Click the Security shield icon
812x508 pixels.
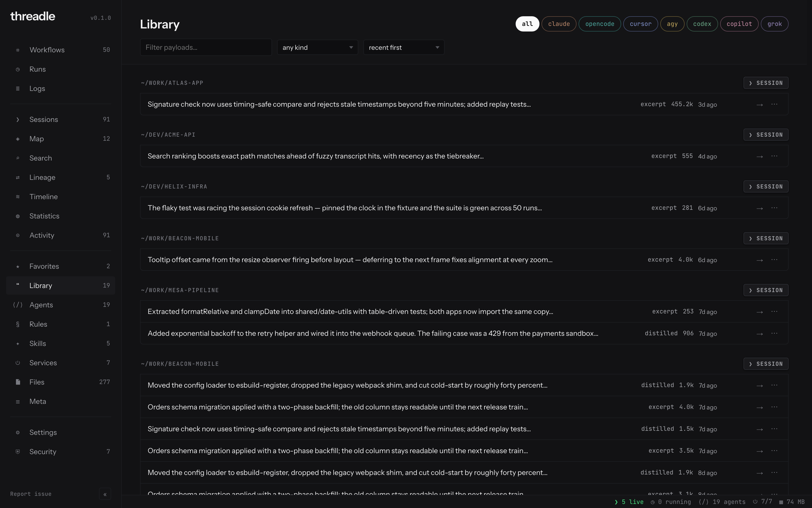click(18, 452)
